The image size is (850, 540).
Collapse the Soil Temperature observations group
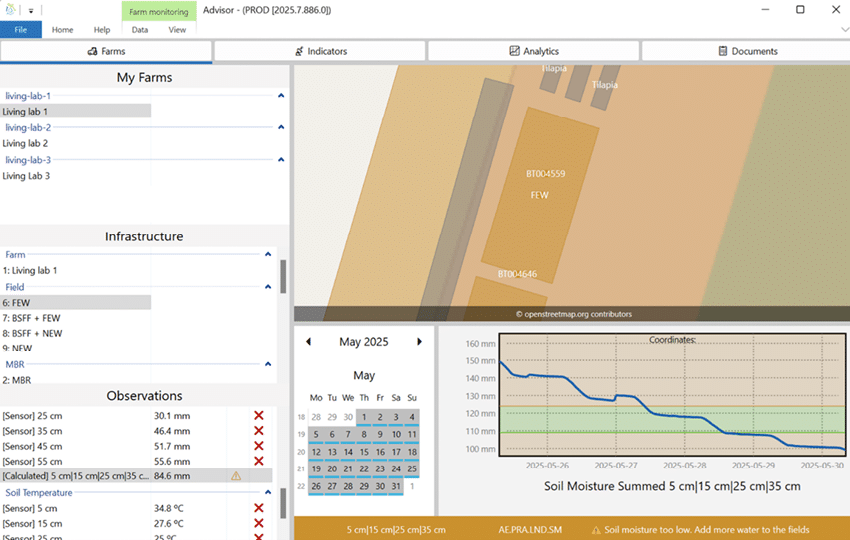point(268,492)
